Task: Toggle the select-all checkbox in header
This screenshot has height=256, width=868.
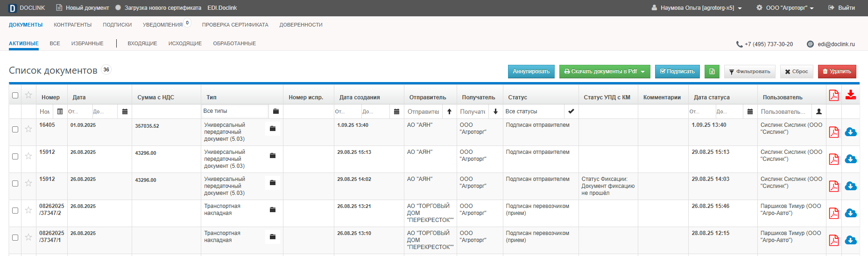Action: pyautogui.click(x=15, y=95)
